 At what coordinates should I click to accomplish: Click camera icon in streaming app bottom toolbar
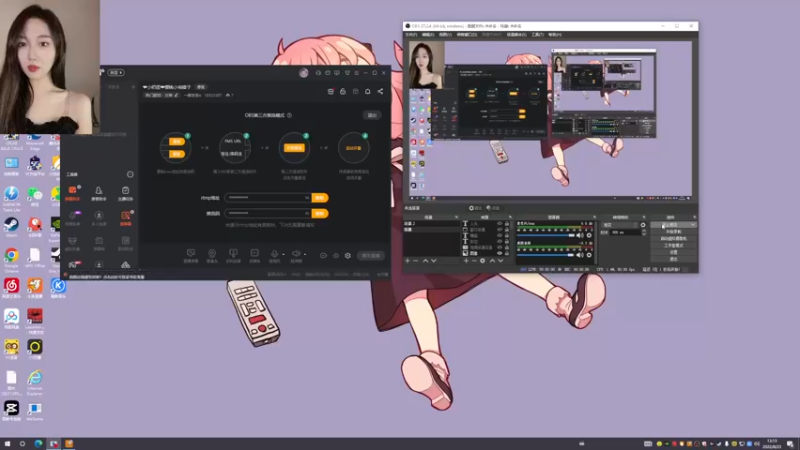coord(212,254)
